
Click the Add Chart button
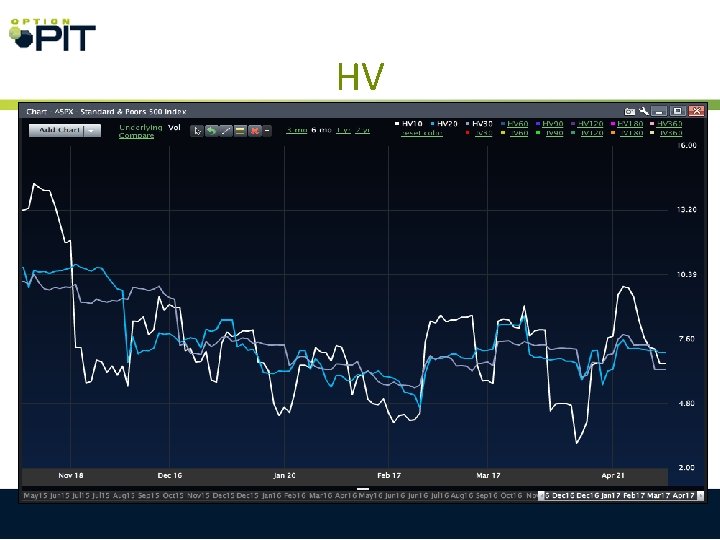[59, 130]
